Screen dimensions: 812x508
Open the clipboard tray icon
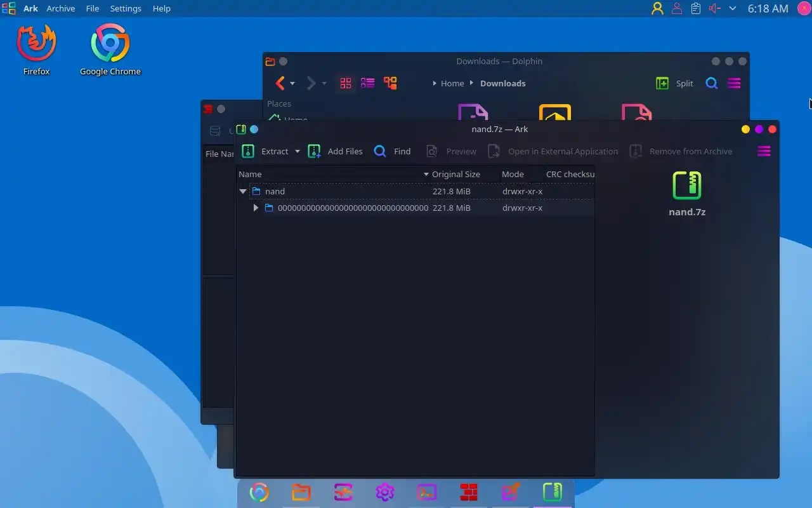point(696,8)
